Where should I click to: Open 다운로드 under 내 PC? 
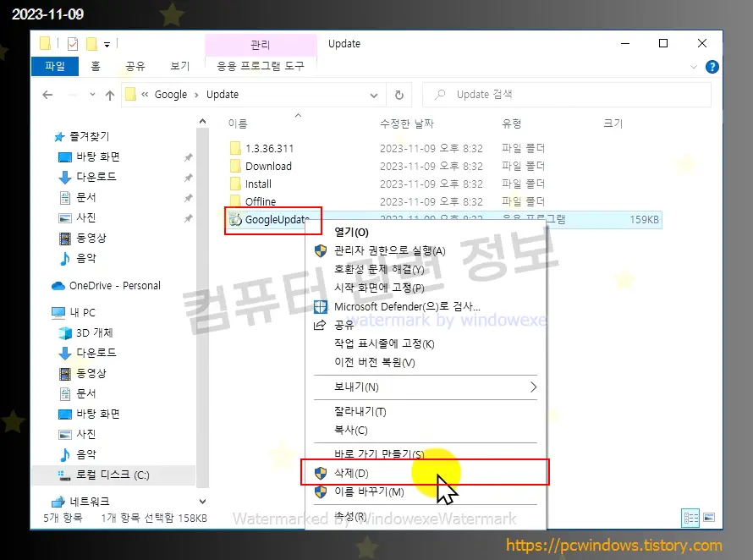(x=96, y=353)
